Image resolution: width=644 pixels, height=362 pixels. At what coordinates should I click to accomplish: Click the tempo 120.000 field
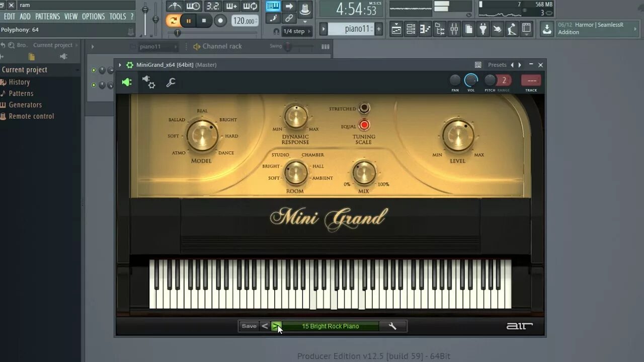coord(245,21)
